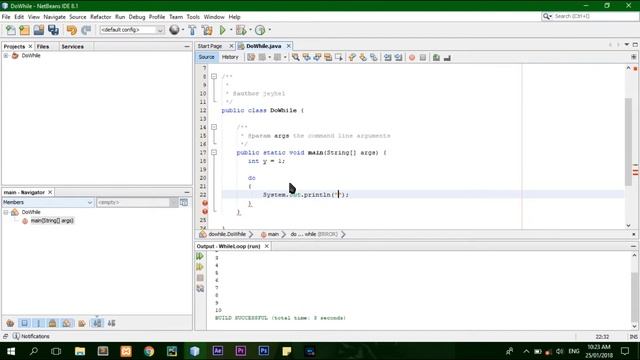Run the project with green play icon
Screen dimensions: 640x360
[x=222, y=30]
